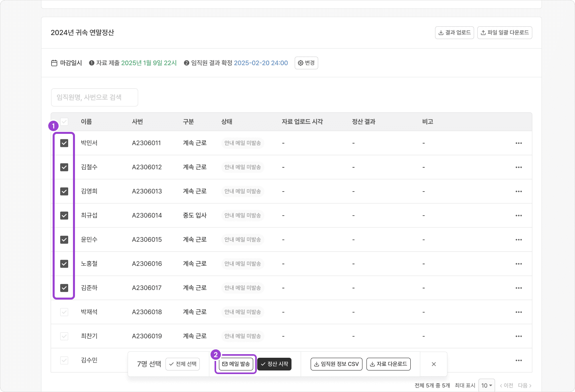This screenshot has height=392, width=575.
Task: Uncheck the checkbox for 최규섭
Action: pos(64,216)
